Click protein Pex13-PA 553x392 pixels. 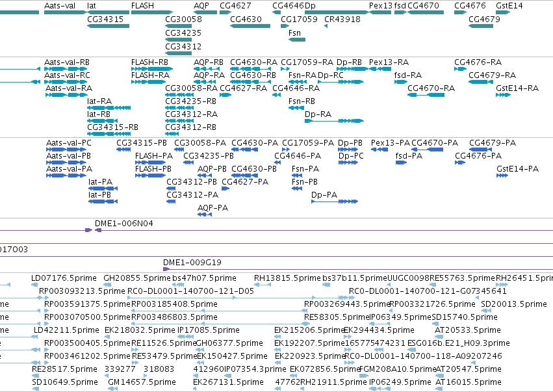(390, 143)
